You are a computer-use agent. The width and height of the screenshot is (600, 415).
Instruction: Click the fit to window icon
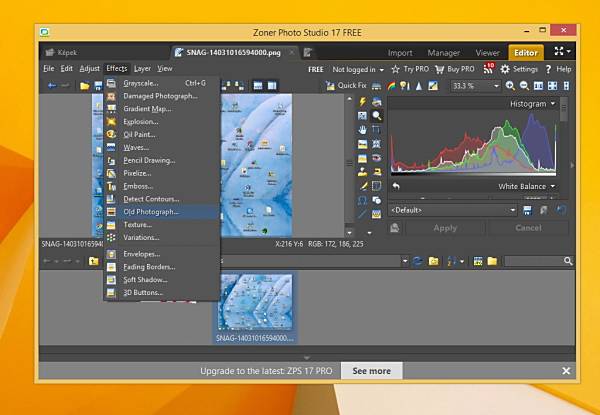[552, 86]
